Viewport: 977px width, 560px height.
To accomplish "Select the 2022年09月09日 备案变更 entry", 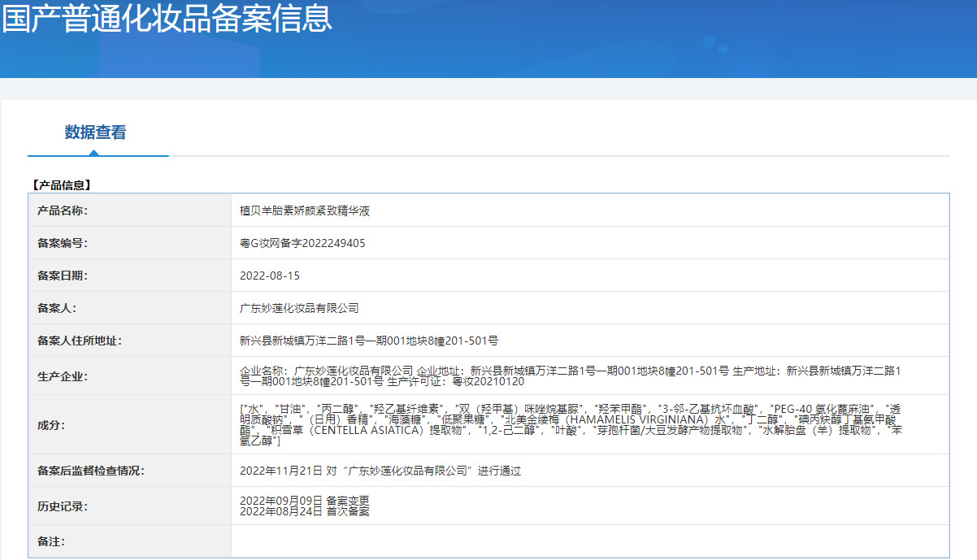I will (x=305, y=501).
